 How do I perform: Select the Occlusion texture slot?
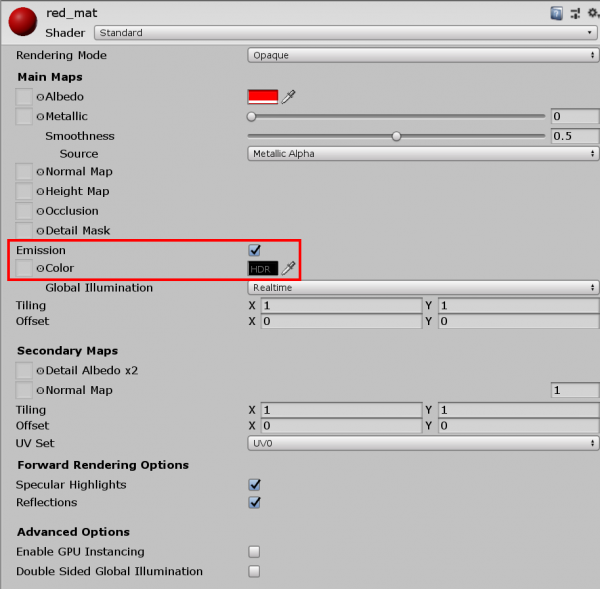[25, 211]
